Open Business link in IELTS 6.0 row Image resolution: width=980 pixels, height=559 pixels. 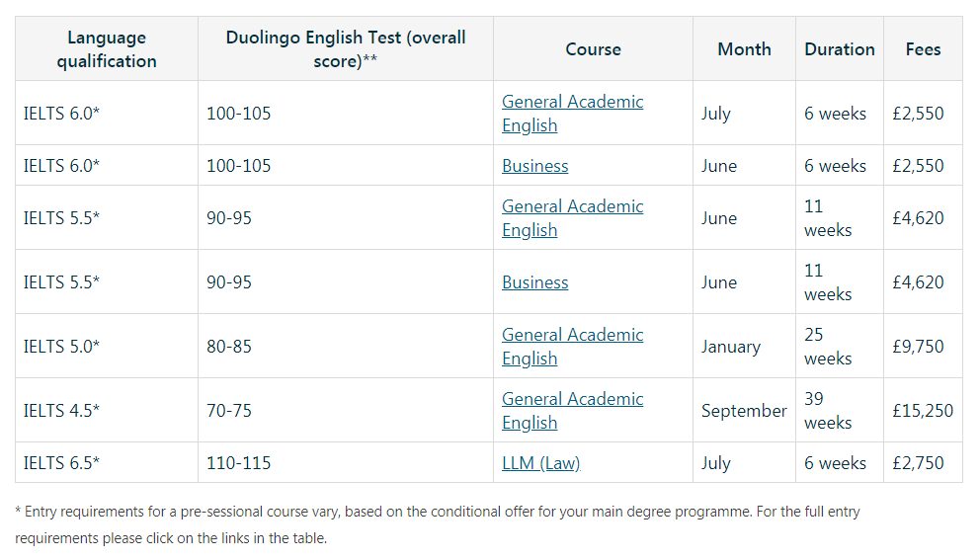(534, 166)
